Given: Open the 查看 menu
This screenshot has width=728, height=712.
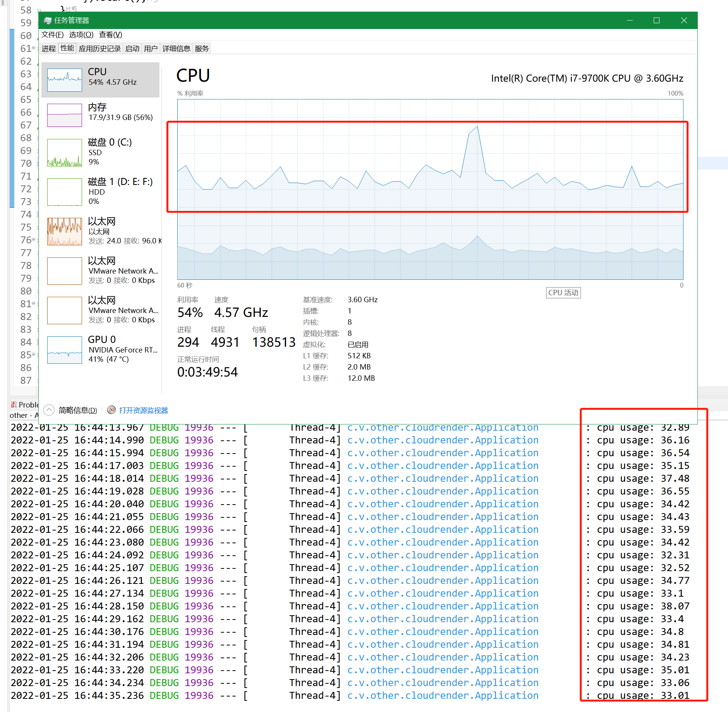Looking at the screenshot, I should [x=110, y=34].
